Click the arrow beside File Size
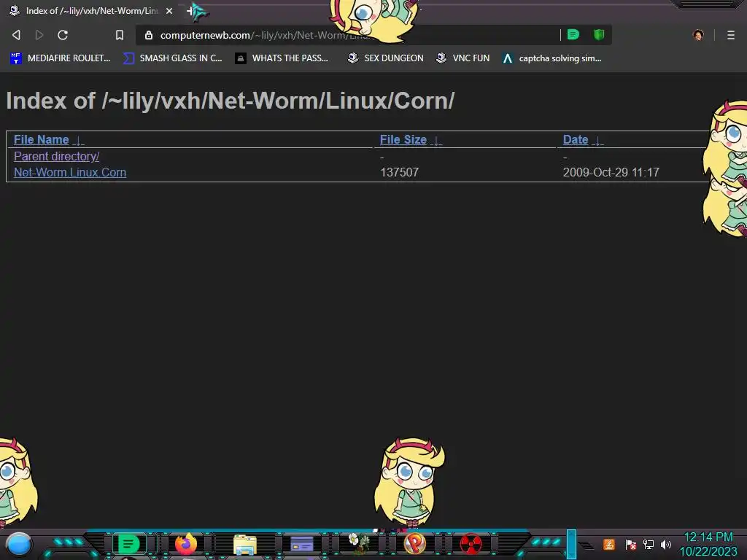The width and height of the screenshot is (747, 560). click(436, 141)
